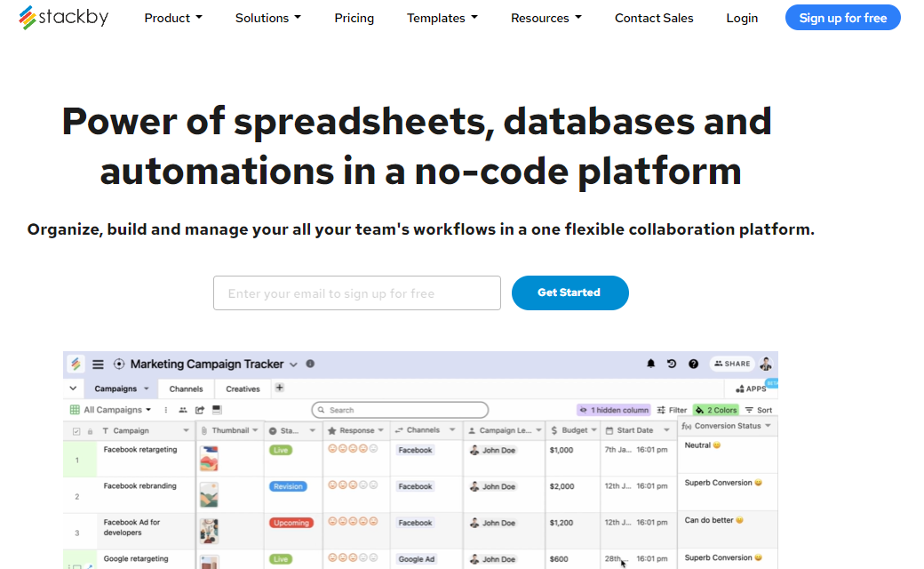Click the SHARE button
The image size is (924, 569).
pyautogui.click(x=732, y=364)
